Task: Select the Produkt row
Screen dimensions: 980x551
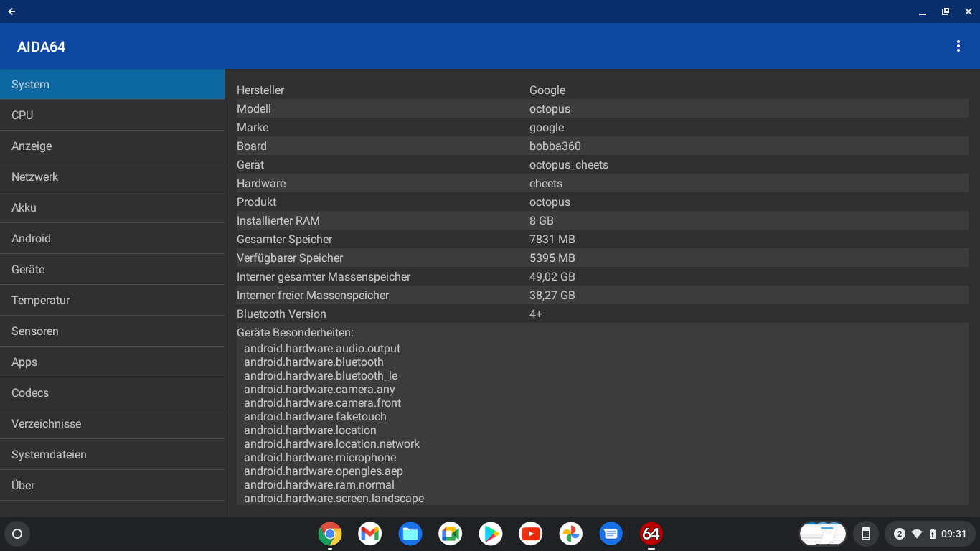Action: 603,202
